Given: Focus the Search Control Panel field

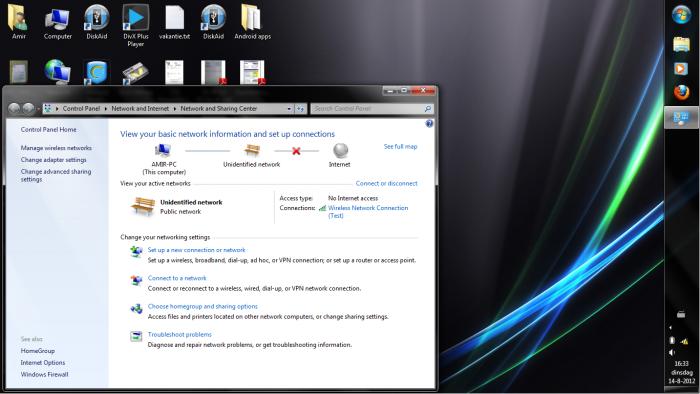Looking at the screenshot, I should pyautogui.click(x=368, y=108).
